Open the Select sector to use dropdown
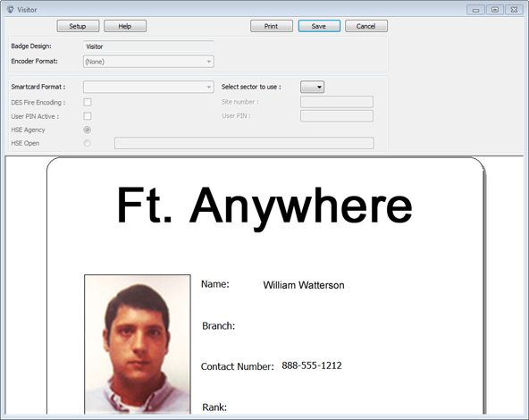This screenshot has height=420, width=529. 312,87
